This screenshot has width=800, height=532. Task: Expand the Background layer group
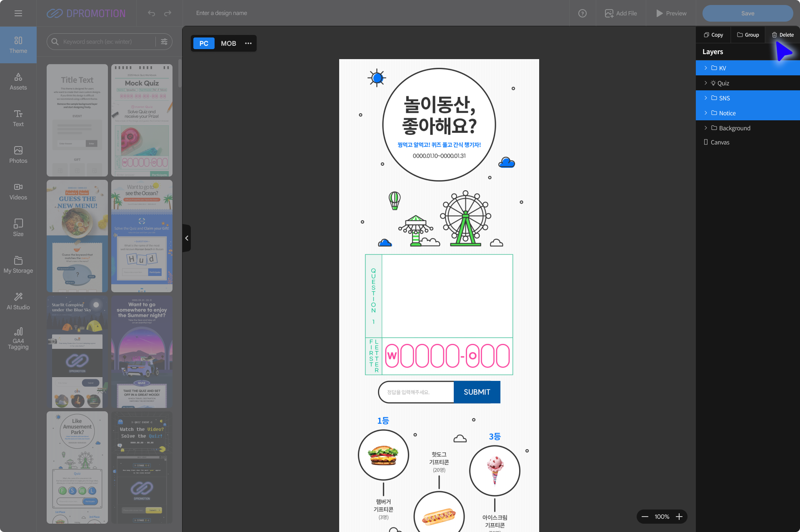(x=705, y=128)
